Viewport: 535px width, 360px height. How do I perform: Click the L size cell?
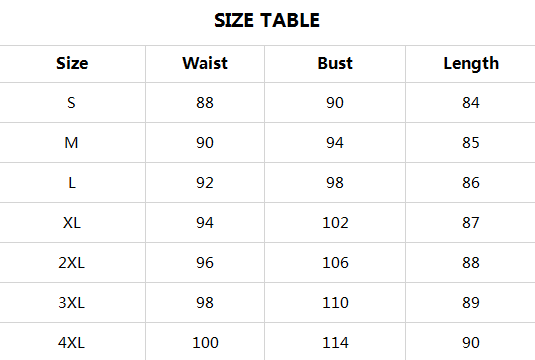pyautogui.click(x=72, y=183)
